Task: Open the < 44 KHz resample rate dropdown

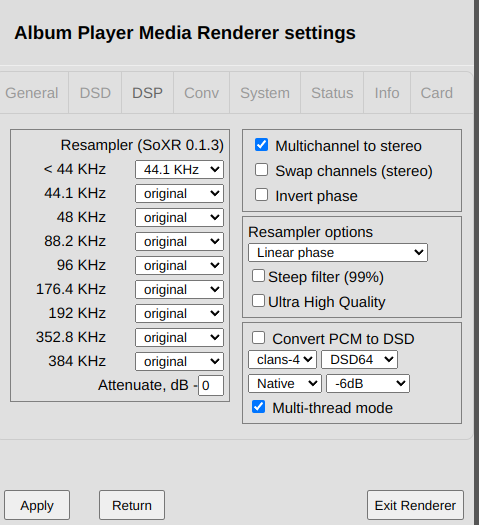Action: tap(179, 169)
